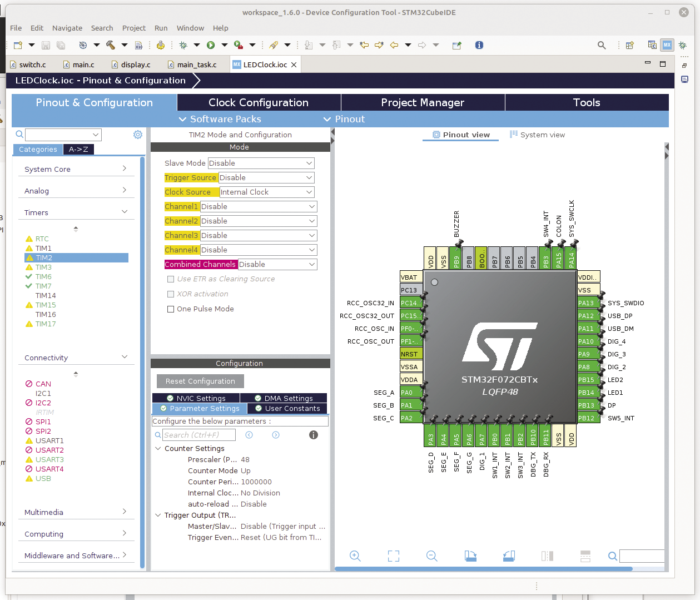Open the Channel3 dropdown
This screenshot has width=700, height=600.
coord(259,235)
